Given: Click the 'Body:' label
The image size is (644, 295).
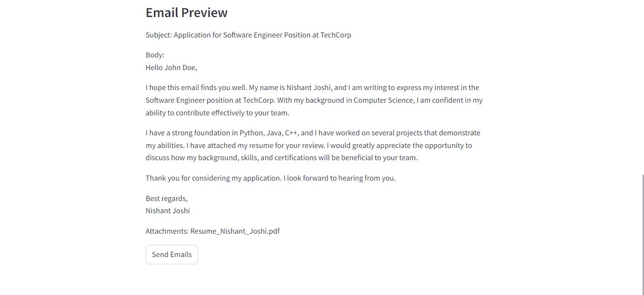Looking at the screenshot, I should tap(155, 55).
